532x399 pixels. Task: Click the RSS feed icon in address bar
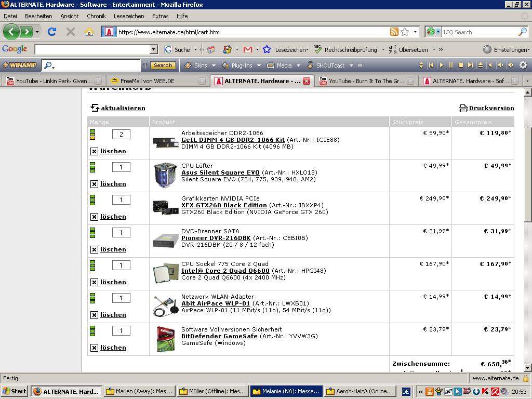(394, 32)
